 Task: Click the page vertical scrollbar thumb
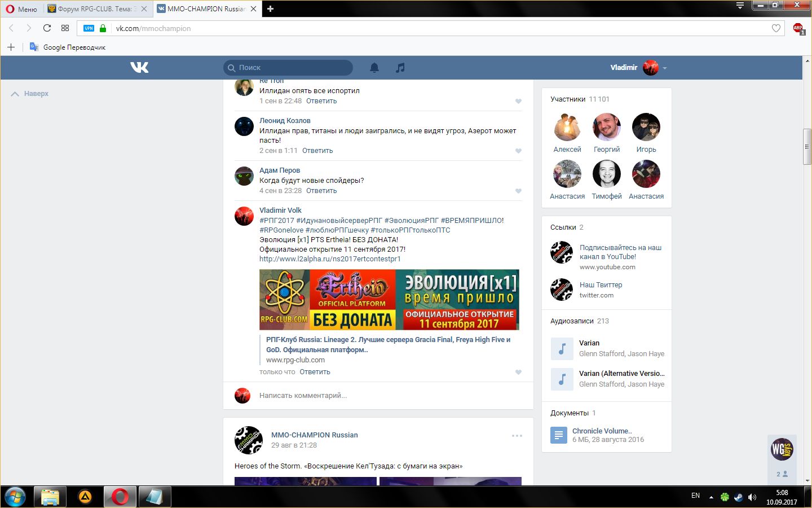(x=807, y=147)
